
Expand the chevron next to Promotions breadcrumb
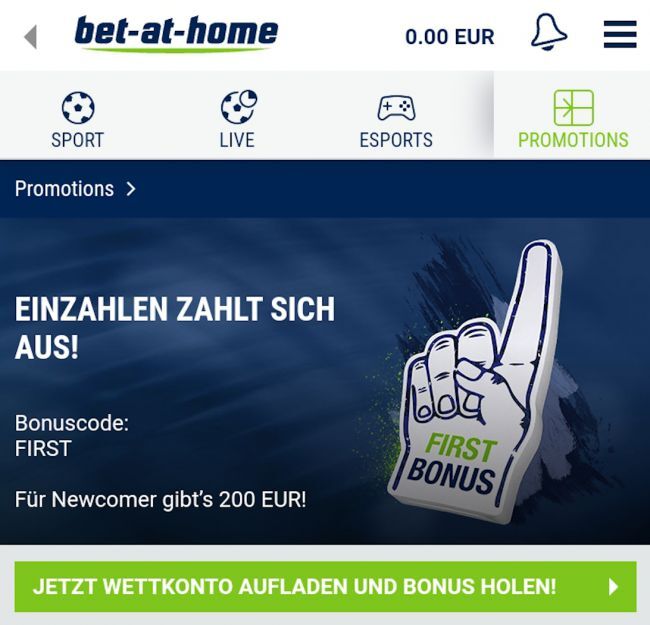coord(131,189)
